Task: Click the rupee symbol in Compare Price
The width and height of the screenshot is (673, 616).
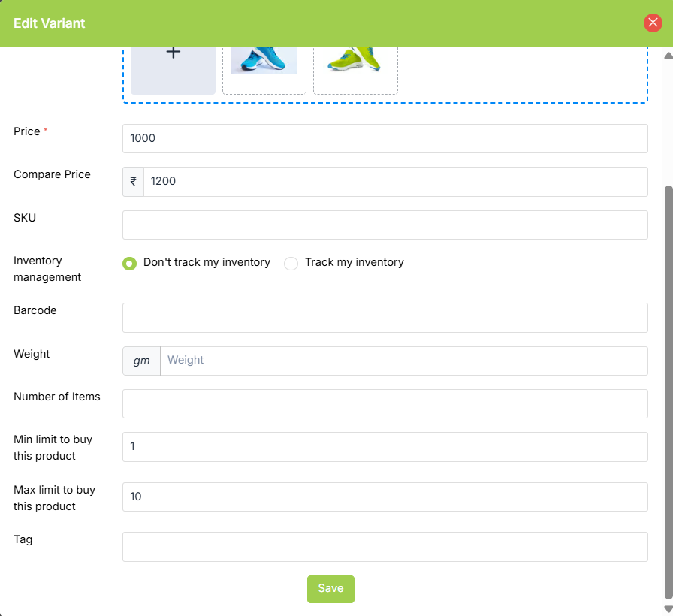Action: click(x=133, y=182)
